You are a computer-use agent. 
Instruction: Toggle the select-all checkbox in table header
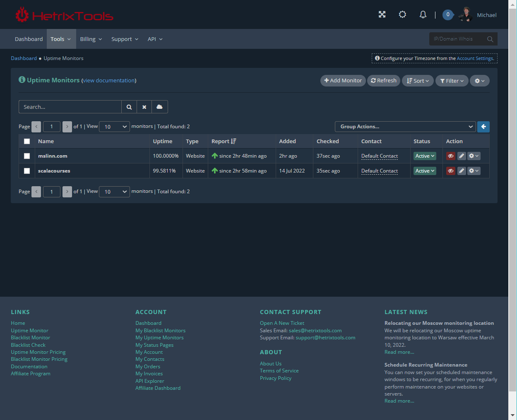[27, 141]
